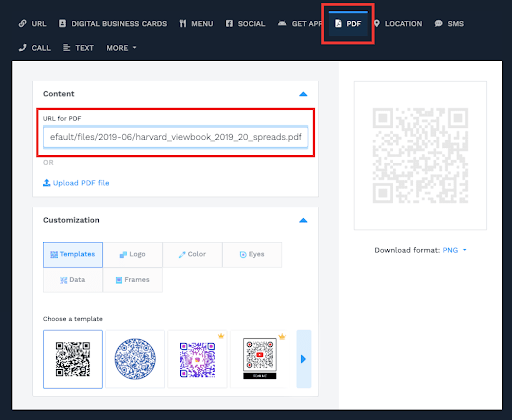Click the URL for PDF input field

(176, 137)
